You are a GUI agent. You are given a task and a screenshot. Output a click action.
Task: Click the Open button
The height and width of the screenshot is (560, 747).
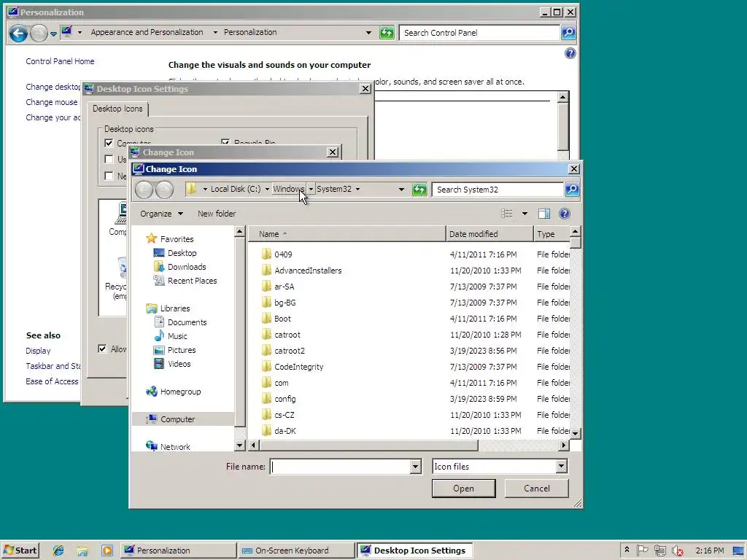coord(463,488)
